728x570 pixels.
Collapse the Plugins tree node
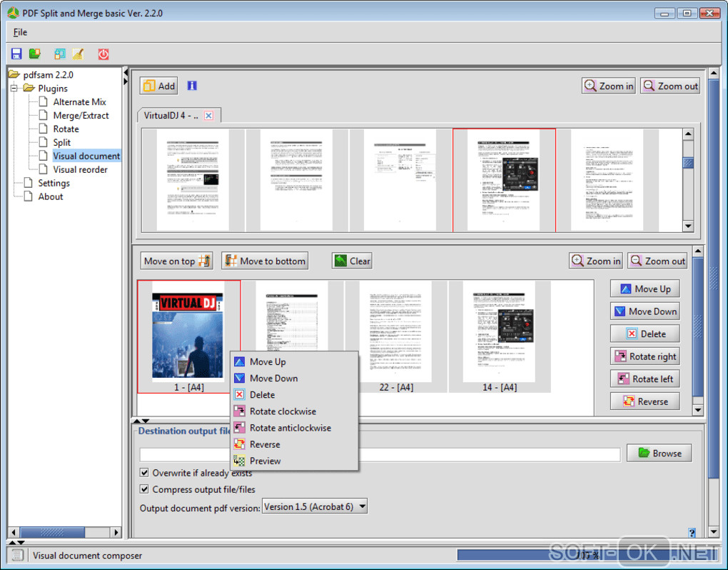(x=14, y=89)
